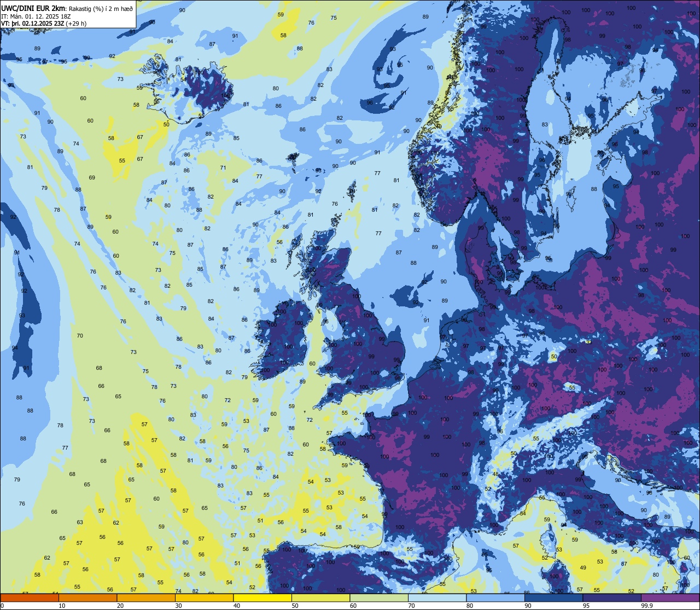This screenshot has height=610, width=700.
Task: Choose the medium blue 80–90 legend swatch
Action: 495,597
